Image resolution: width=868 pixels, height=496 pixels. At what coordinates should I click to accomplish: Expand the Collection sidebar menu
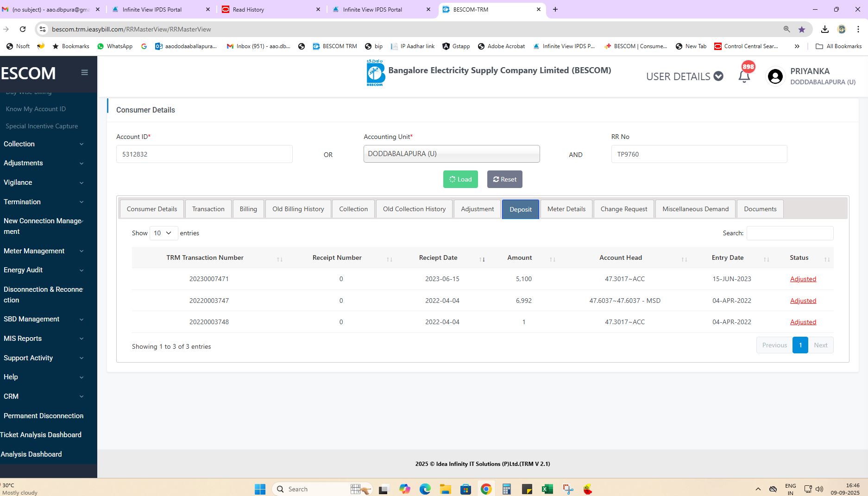44,144
